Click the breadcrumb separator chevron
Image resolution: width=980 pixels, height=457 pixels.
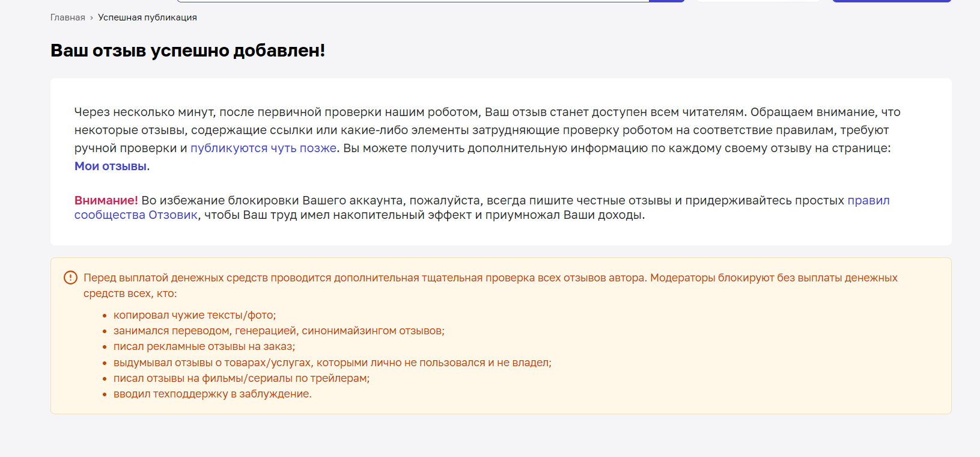pos(91,18)
